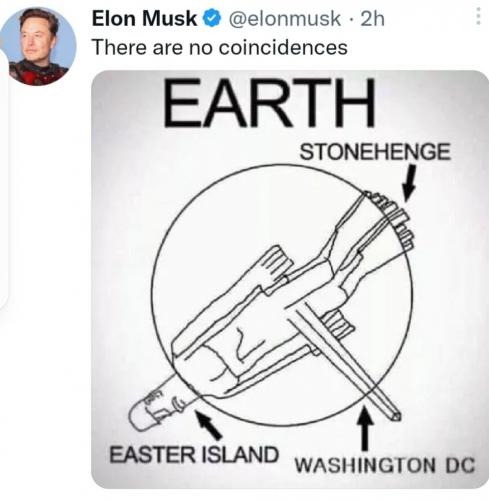Click the Elon Musk display name

[144, 18]
